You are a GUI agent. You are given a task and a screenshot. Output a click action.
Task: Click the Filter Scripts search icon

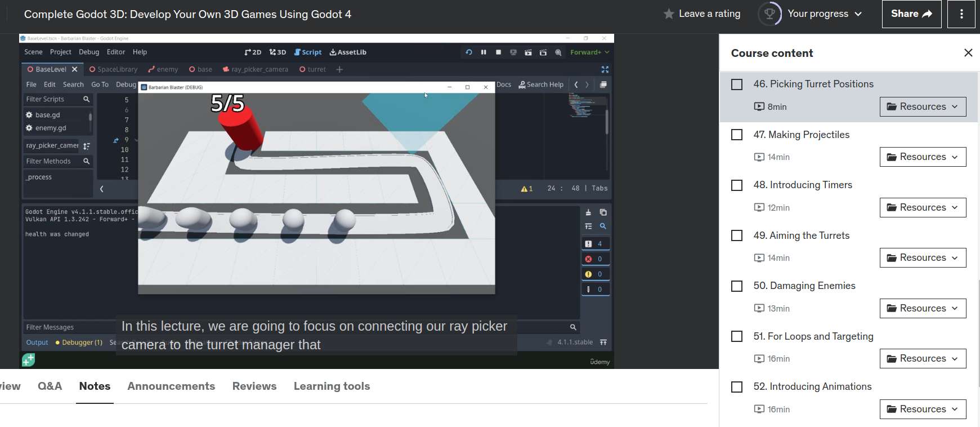(86, 99)
